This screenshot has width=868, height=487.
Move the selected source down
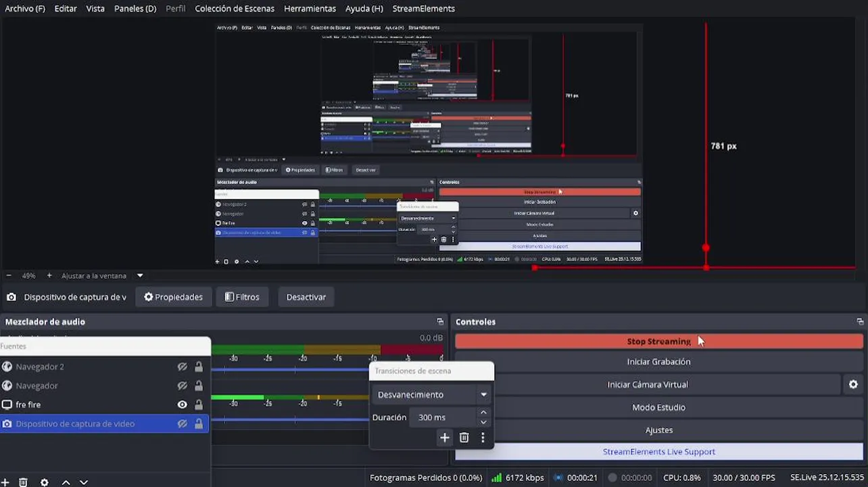(x=84, y=482)
